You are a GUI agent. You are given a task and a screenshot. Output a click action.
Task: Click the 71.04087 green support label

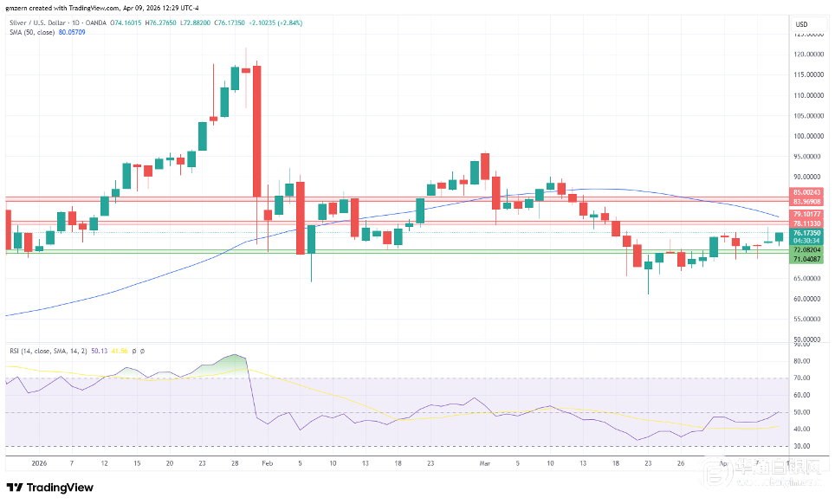point(807,258)
